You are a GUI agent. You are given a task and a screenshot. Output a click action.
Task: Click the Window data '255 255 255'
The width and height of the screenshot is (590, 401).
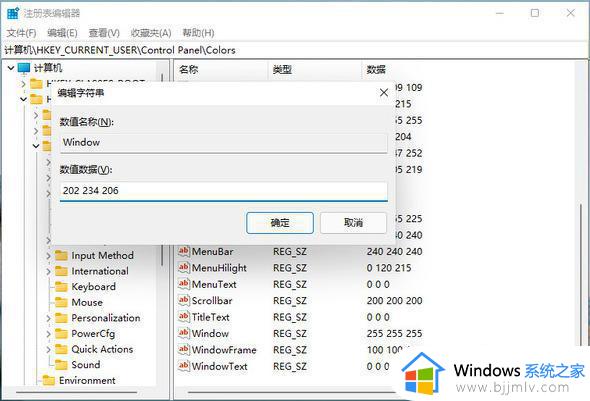[394, 333]
